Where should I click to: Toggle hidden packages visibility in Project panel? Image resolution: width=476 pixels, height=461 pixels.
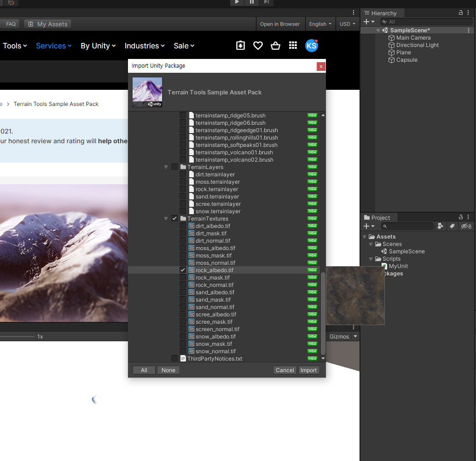tap(466, 226)
